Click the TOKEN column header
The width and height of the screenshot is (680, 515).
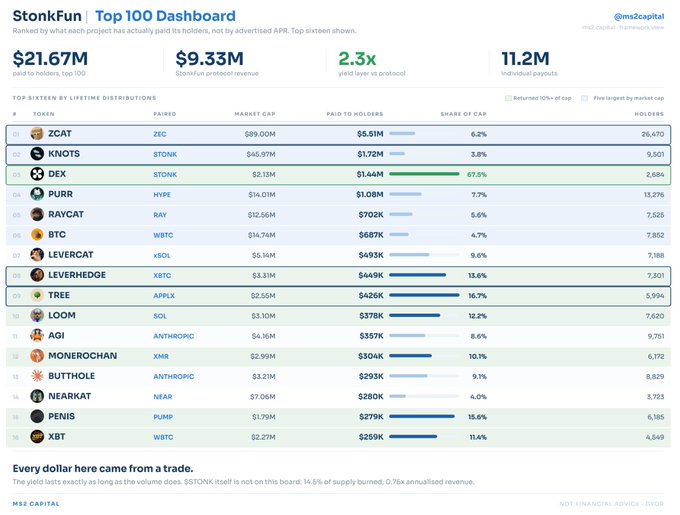[x=44, y=114]
